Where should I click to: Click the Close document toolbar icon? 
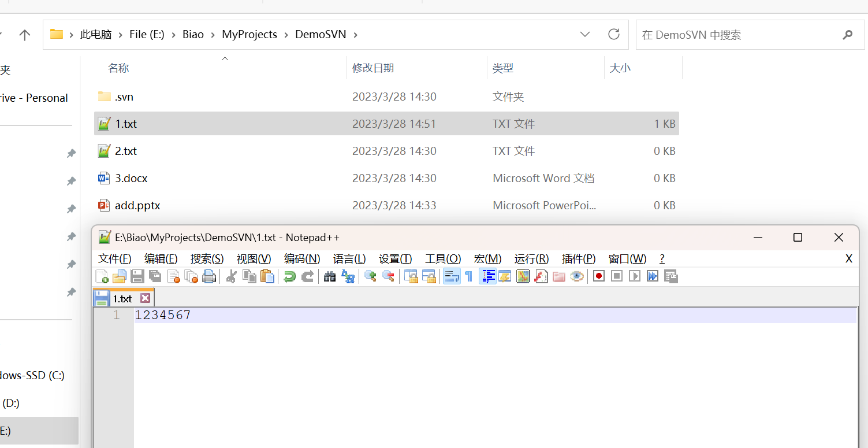pyautogui.click(x=173, y=276)
